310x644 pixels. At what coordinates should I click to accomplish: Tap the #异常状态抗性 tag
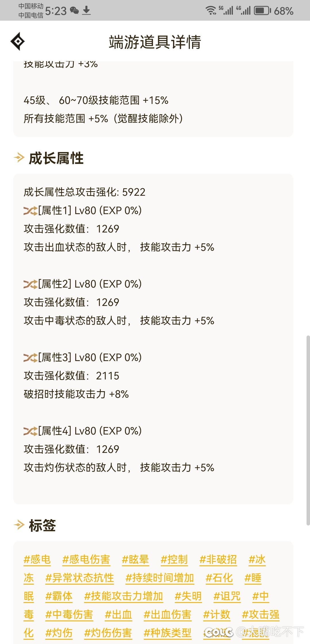(80, 578)
